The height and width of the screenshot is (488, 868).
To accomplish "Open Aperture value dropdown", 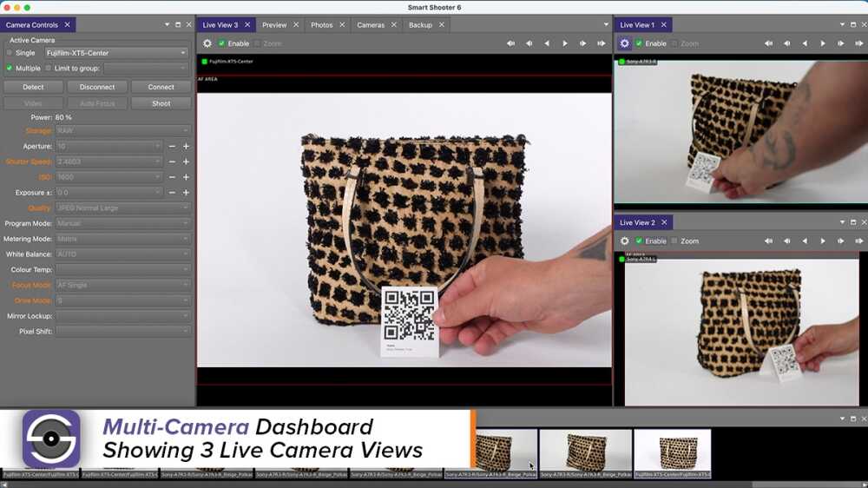I will click(109, 146).
